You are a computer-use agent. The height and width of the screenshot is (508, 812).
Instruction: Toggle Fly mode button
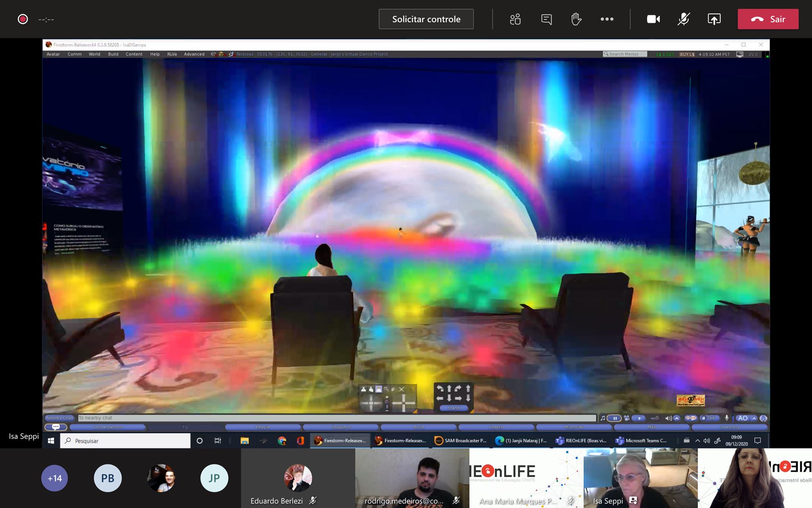(185, 427)
